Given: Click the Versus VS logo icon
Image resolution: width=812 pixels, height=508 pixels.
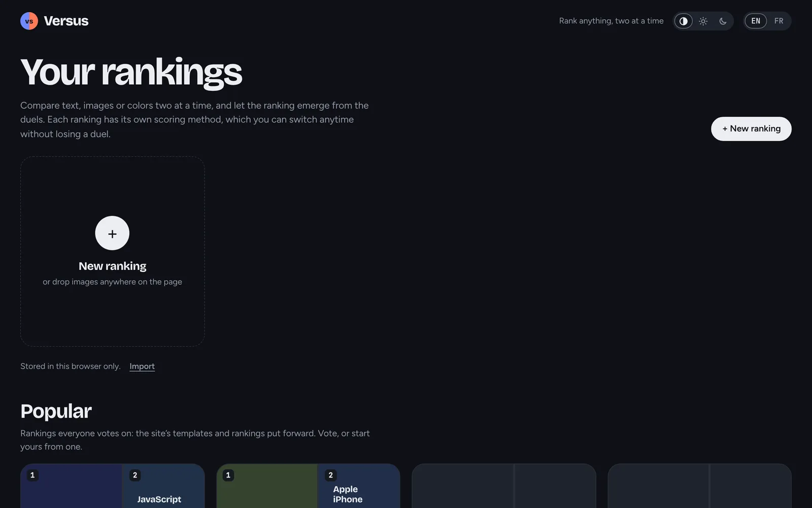Looking at the screenshot, I should tap(29, 21).
